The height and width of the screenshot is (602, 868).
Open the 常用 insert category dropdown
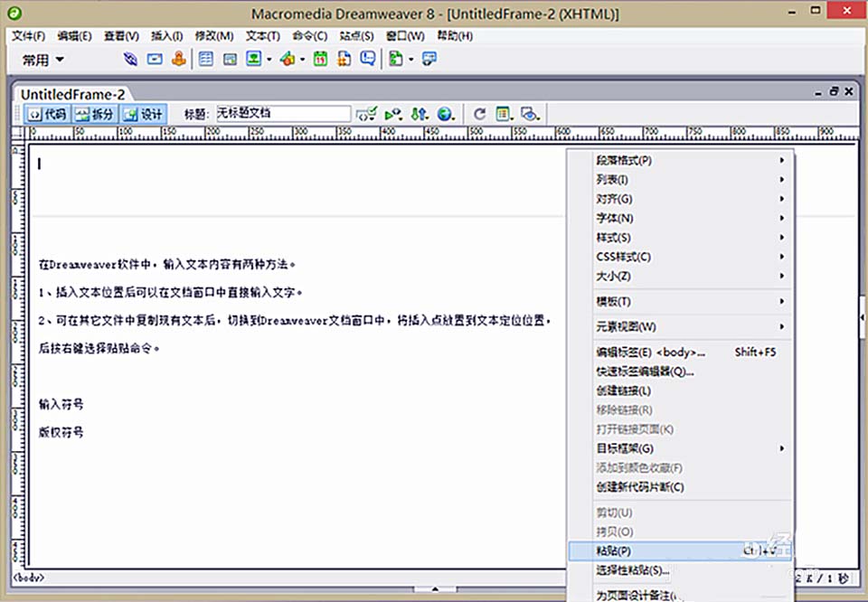click(x=43, y=60)
